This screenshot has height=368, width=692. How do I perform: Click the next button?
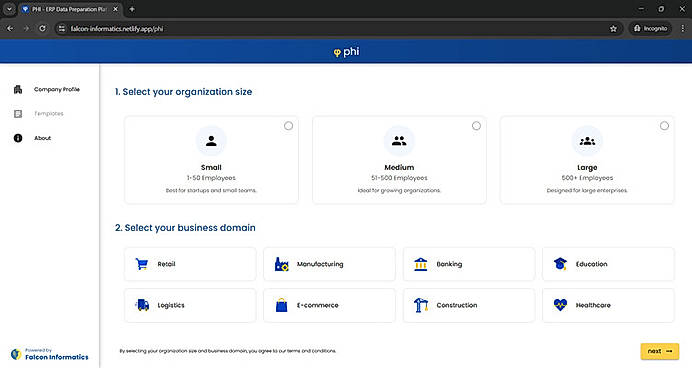(660, 351)
